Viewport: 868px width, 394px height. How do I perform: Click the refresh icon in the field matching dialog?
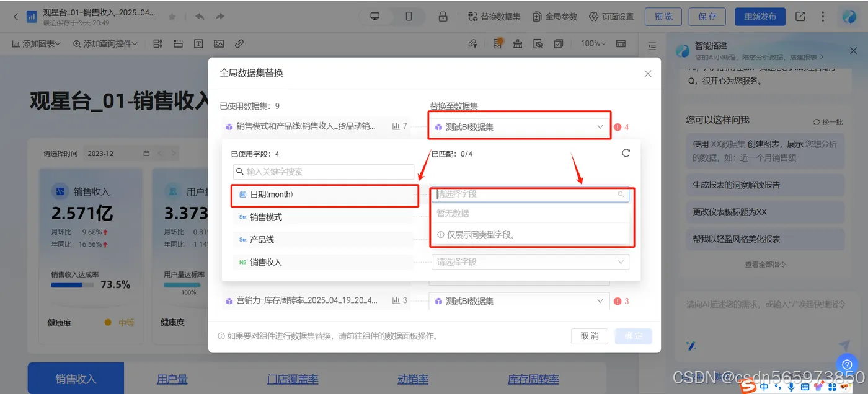626,152
